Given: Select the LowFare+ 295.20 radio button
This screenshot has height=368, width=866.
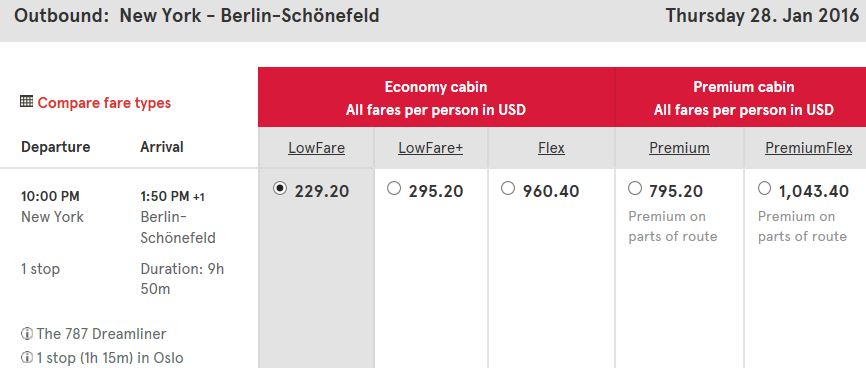Looking at the screenshot, I should 394,189.
